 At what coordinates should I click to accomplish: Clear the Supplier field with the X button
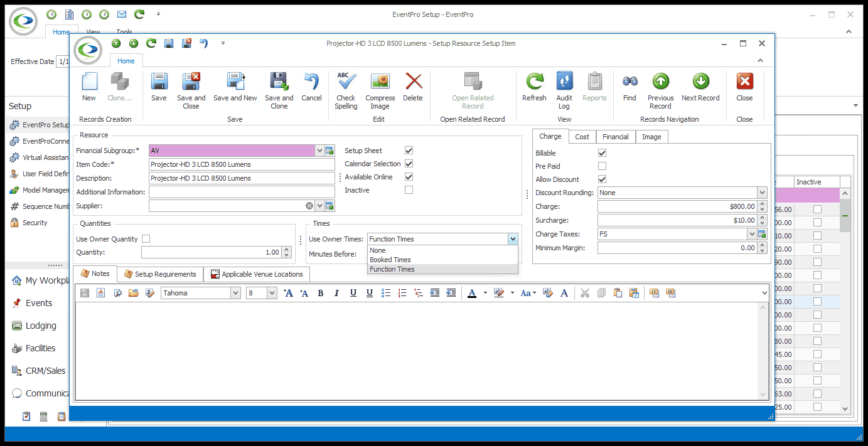309,206
